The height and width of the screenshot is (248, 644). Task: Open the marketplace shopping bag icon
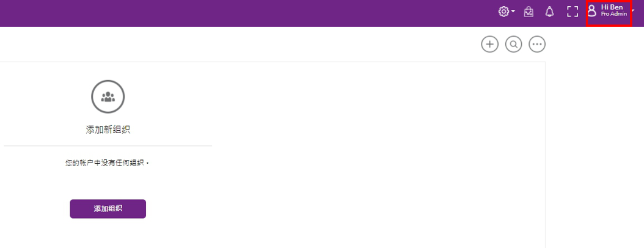pyautogui.click(x=529, y=12)
